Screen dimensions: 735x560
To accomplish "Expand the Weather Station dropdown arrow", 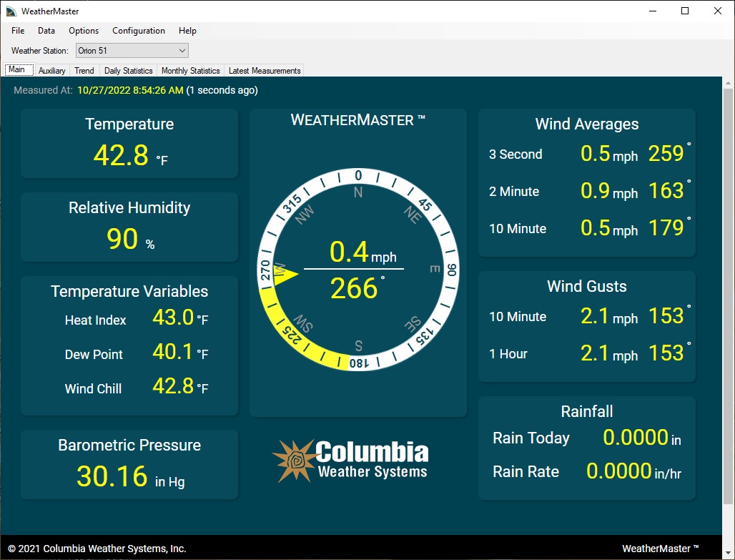I will pos(182,51).
